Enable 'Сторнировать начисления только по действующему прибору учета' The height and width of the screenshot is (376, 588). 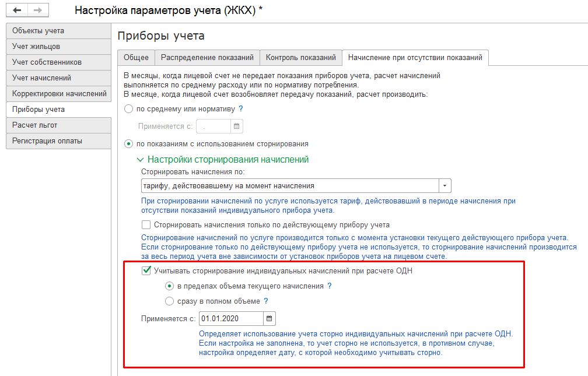[x=146, y=225]
